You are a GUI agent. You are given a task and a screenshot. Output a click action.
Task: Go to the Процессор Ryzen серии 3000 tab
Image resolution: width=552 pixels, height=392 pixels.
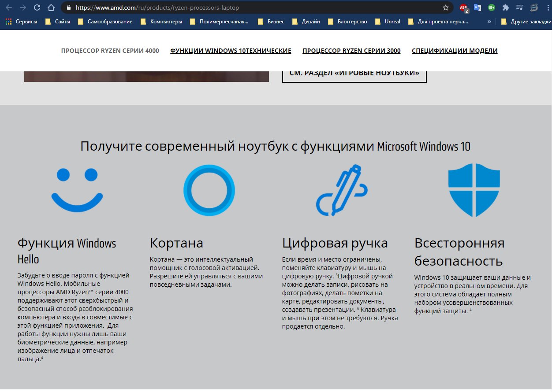[x=351, y=51]
